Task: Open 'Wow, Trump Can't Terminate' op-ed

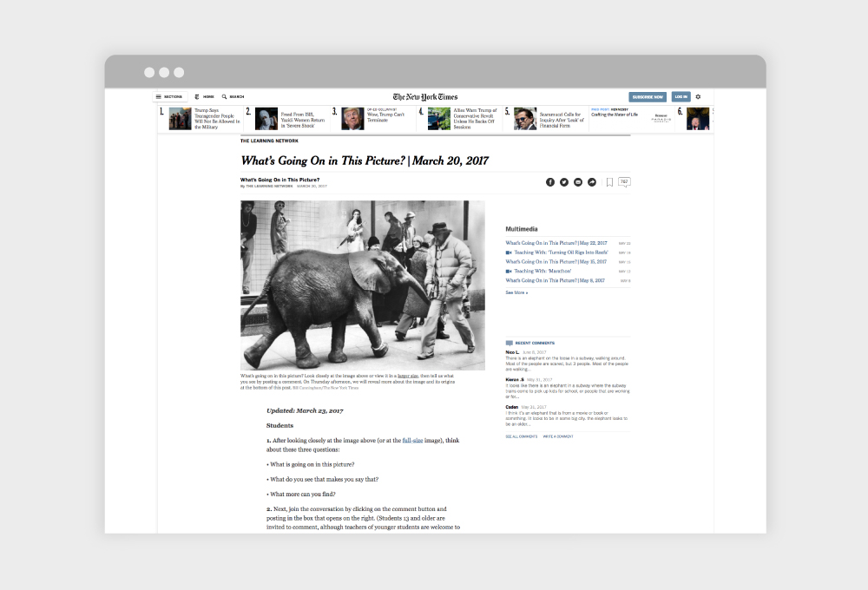Action: [386, 115]
